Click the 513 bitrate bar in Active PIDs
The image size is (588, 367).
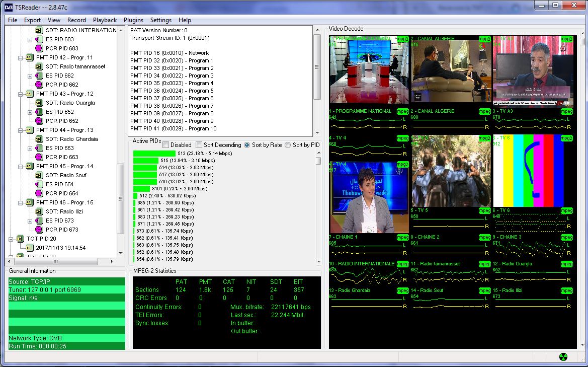(154, 154)
